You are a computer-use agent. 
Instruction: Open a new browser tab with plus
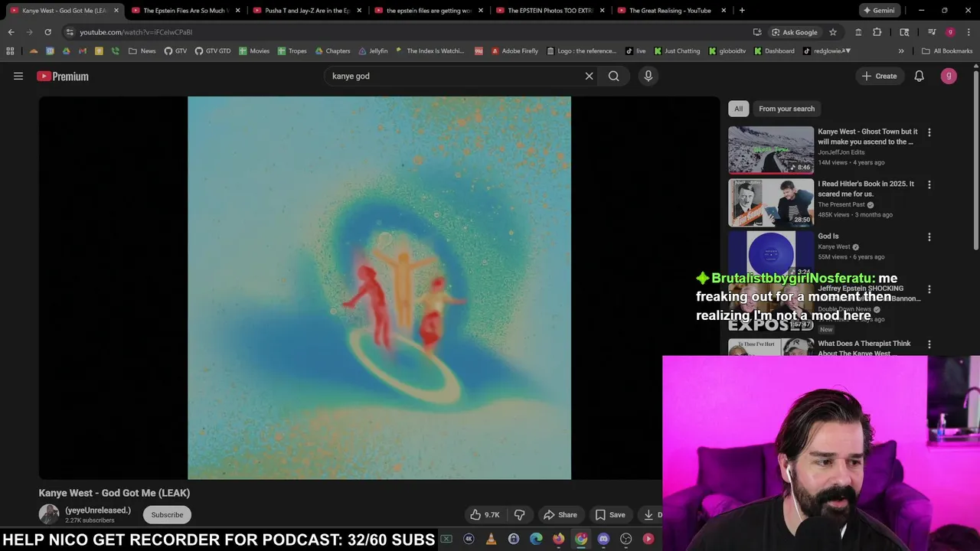pyautogui.click(x=742, y=11)
